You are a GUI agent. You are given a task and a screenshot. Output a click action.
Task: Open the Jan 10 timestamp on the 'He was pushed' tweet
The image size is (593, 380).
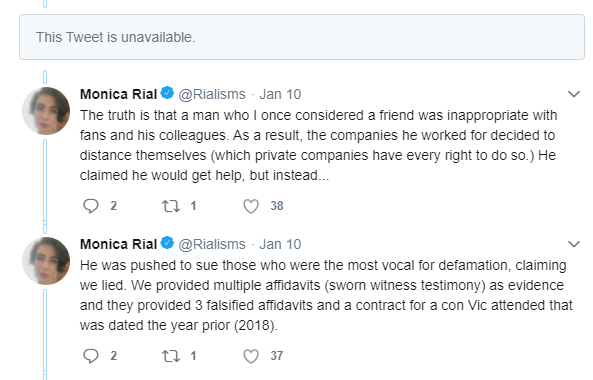point(280,244)
